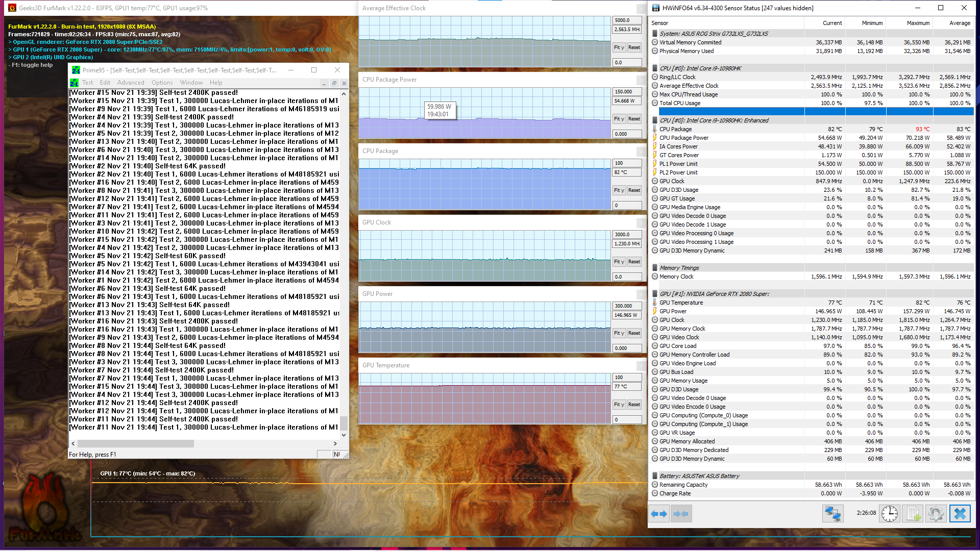Click the blue X close-sensors icon in HWiNFO
Viewport: 980px width, 551px height.
[x=960, y=514]
